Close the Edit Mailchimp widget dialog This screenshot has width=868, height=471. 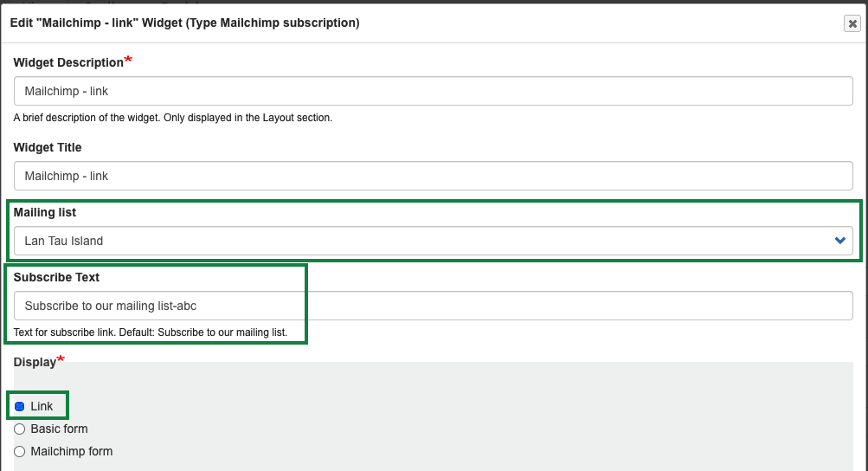[x=852, y=23]
